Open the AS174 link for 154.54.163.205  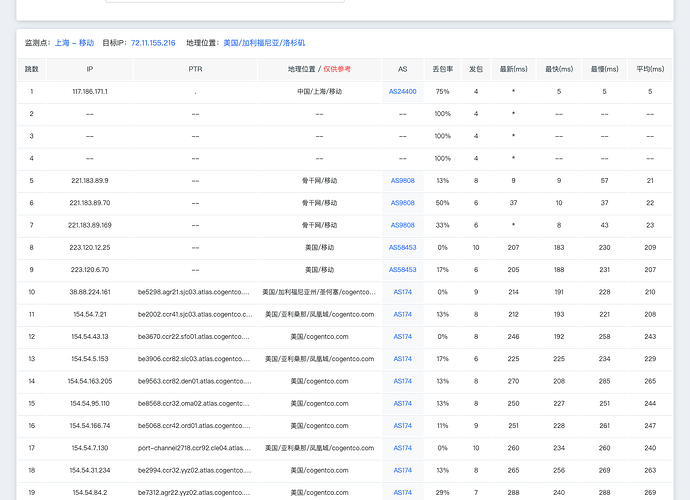[x=403, y=381]
